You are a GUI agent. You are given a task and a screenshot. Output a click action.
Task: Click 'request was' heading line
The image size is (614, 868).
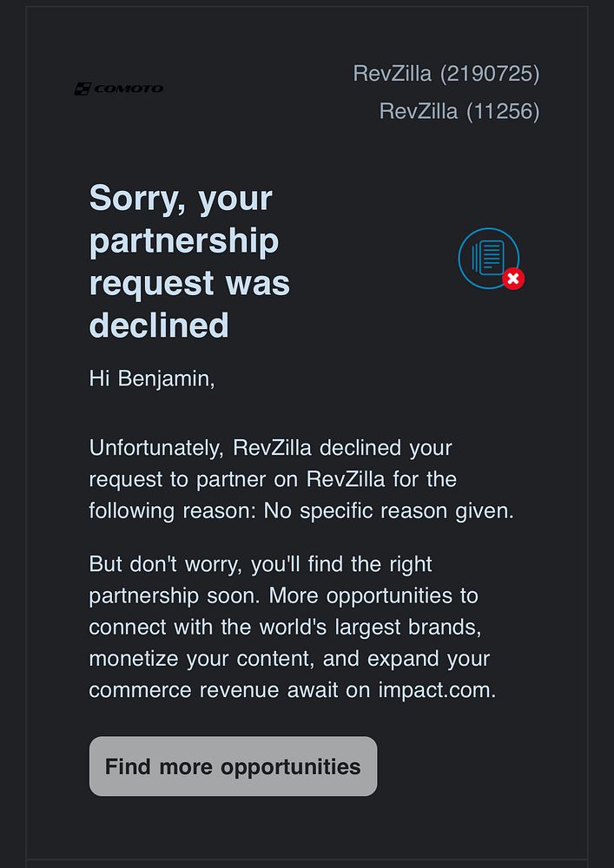click(189, 283)
